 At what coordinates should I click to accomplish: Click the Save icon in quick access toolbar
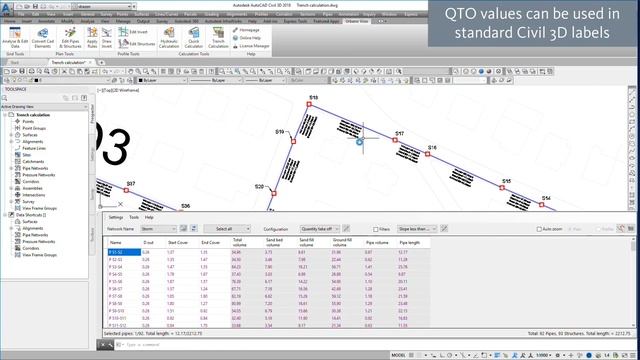(36, 7)
